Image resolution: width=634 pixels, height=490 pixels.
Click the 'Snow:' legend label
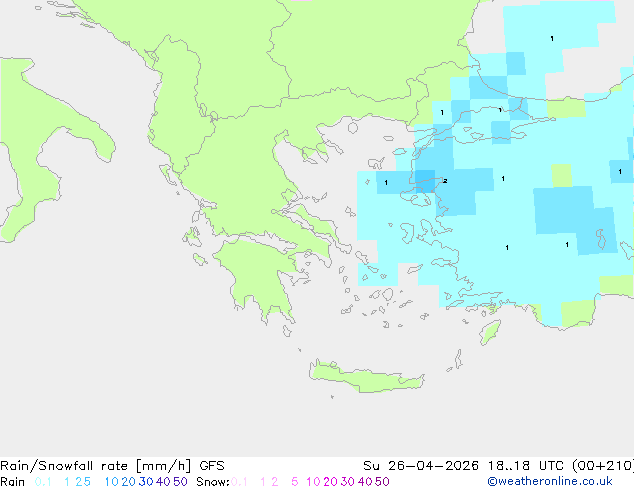coord(213,482)
